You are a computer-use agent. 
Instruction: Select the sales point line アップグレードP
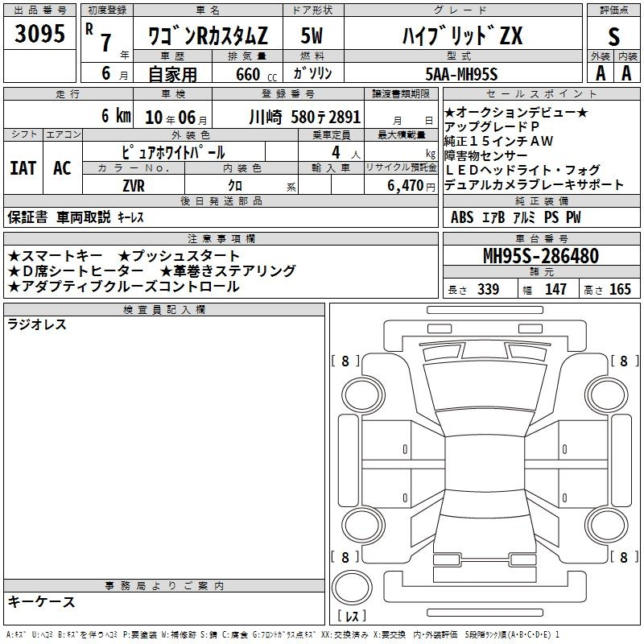click(x=491, y=126)
